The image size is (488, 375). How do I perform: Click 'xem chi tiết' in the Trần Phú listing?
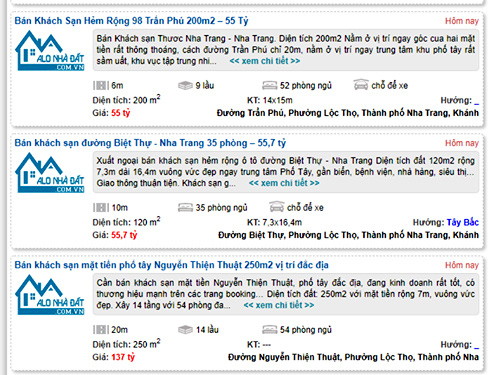coord(265,61)
